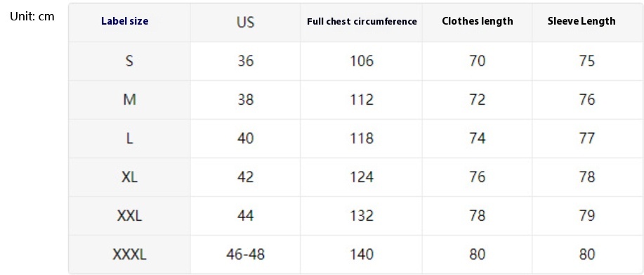Screen dimensions: 644x275
Task: Select the M label size cell
Action: pos(129,100)
